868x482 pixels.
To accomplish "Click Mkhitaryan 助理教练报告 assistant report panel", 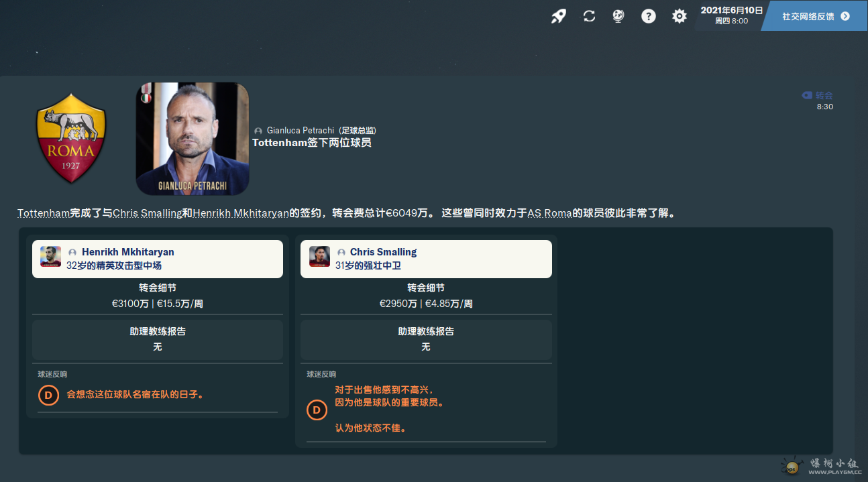I will (158, 339).
